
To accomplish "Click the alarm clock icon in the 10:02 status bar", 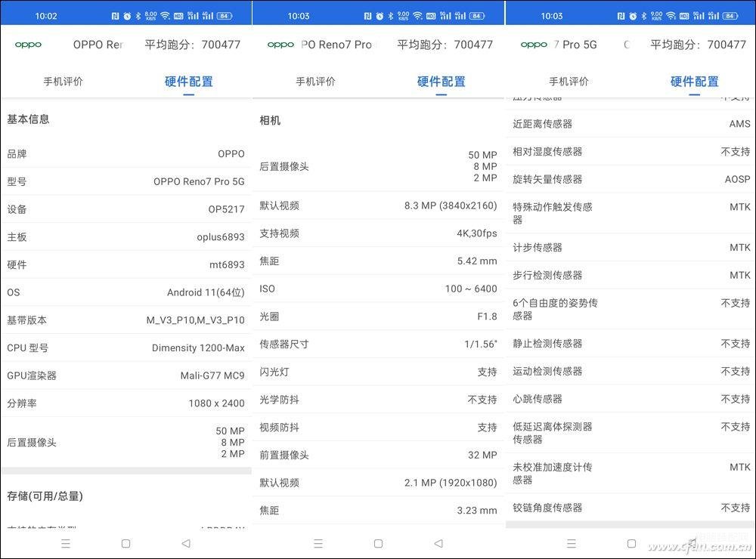I will pos(127,16).
